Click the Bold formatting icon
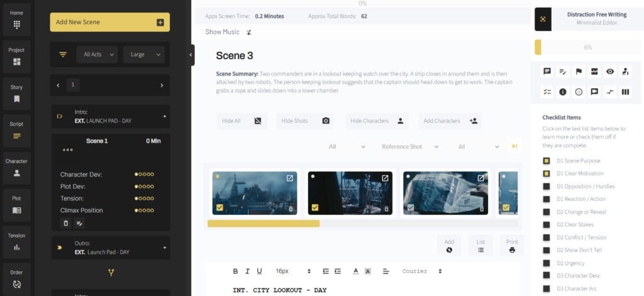The image size is (644, 296). (236, 271)
